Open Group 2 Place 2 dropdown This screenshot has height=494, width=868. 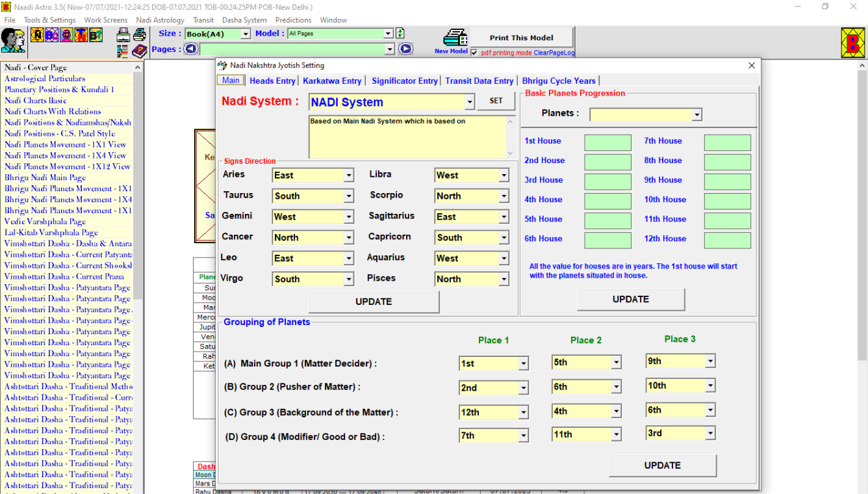616,387
